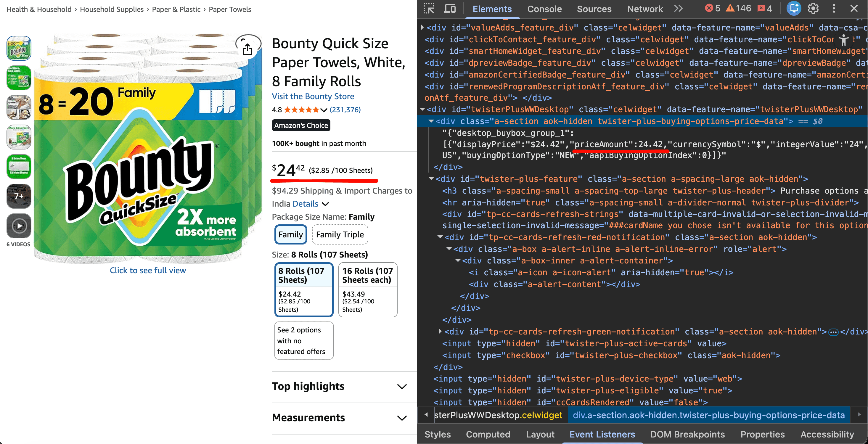Click the yellow warnings count badge

(x=739, y=8)
